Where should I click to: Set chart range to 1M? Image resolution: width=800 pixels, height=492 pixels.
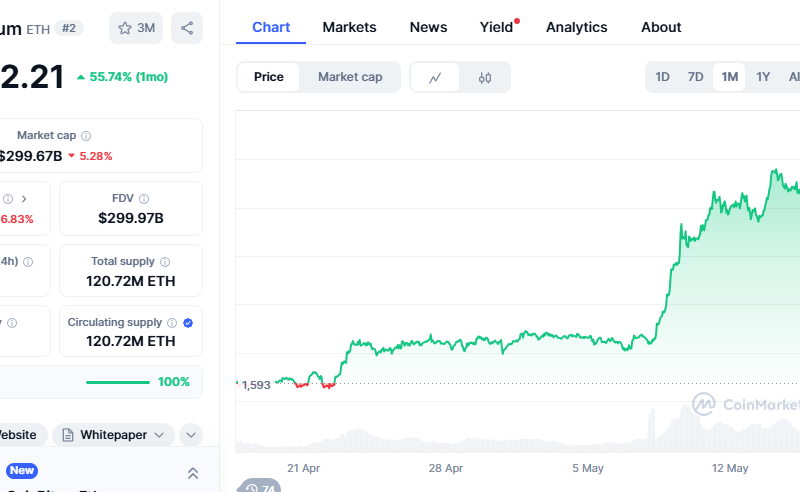click(x=729, y=77)
